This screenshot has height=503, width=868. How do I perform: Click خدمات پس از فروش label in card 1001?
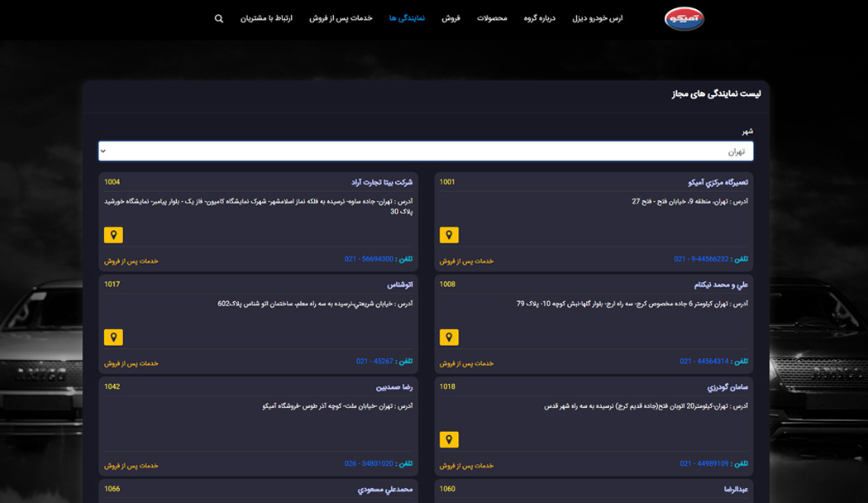pos(467,261)
